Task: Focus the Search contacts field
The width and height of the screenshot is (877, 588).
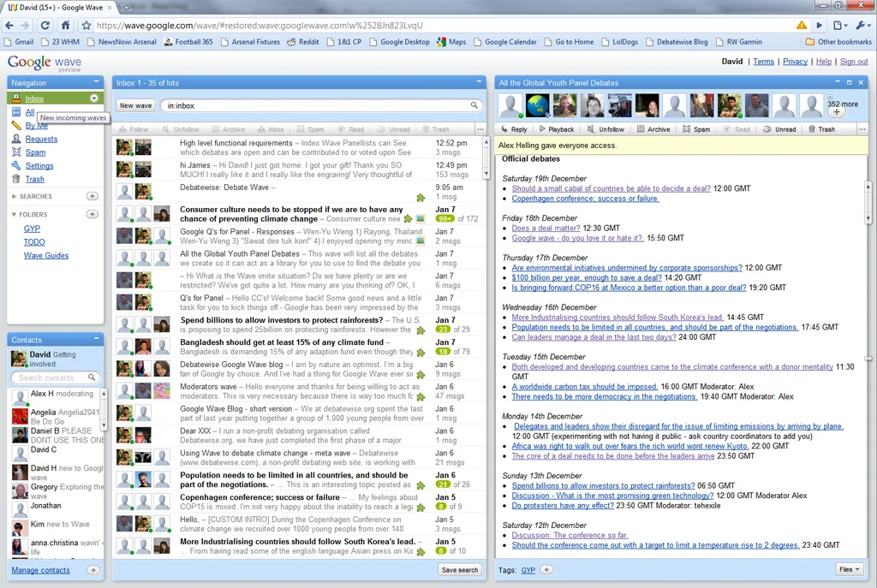Action: point(54,377)
